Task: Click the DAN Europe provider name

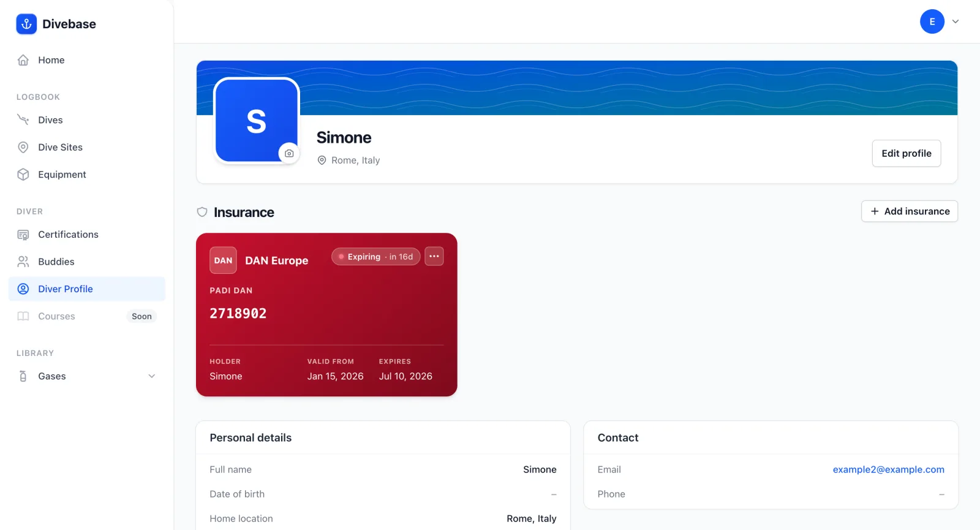Action: pos(277,260)
